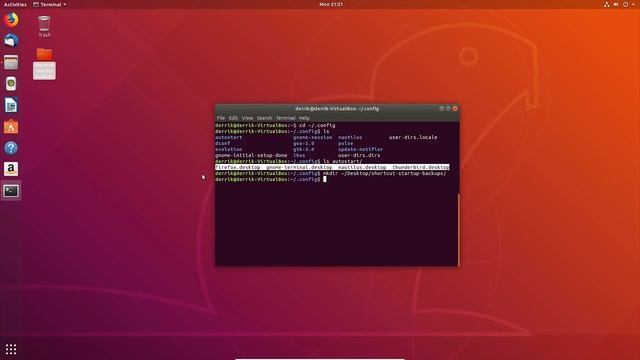Click highlighted 'thunderbird.desktop' entry
The width and height of the screenshot is (640, 360).
tap(421, 167)
